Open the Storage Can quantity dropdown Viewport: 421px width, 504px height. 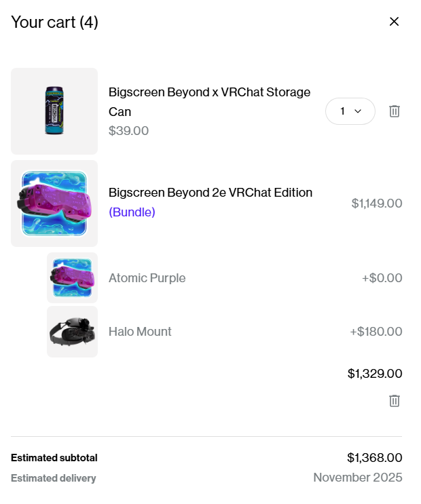pyautogui.click(x=350, y=111)
